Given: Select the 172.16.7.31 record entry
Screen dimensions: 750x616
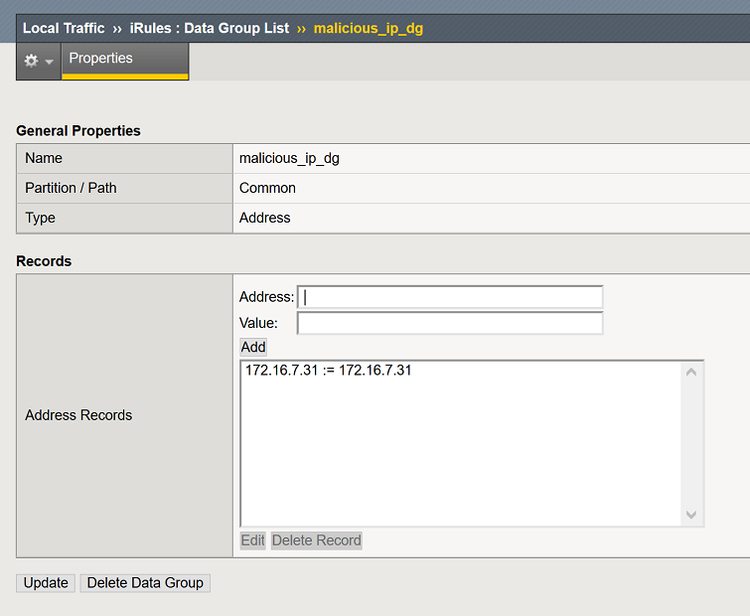Looking at the screenshot, I should 328,371.
